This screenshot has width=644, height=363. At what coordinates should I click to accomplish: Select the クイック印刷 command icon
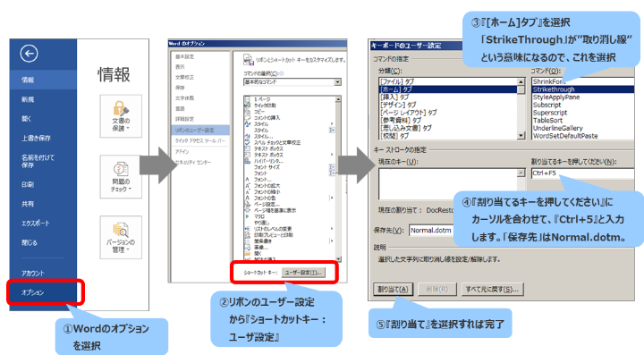coord(247,106)
